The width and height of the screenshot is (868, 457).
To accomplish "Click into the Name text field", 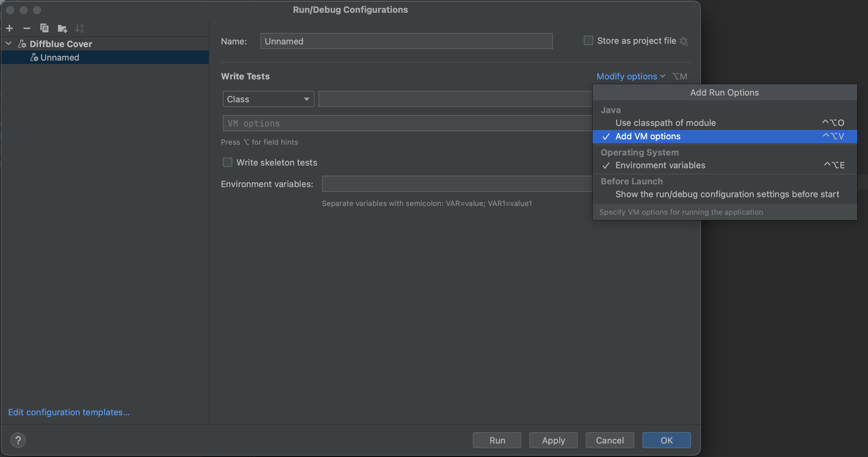I will click(x=406, y=41).
